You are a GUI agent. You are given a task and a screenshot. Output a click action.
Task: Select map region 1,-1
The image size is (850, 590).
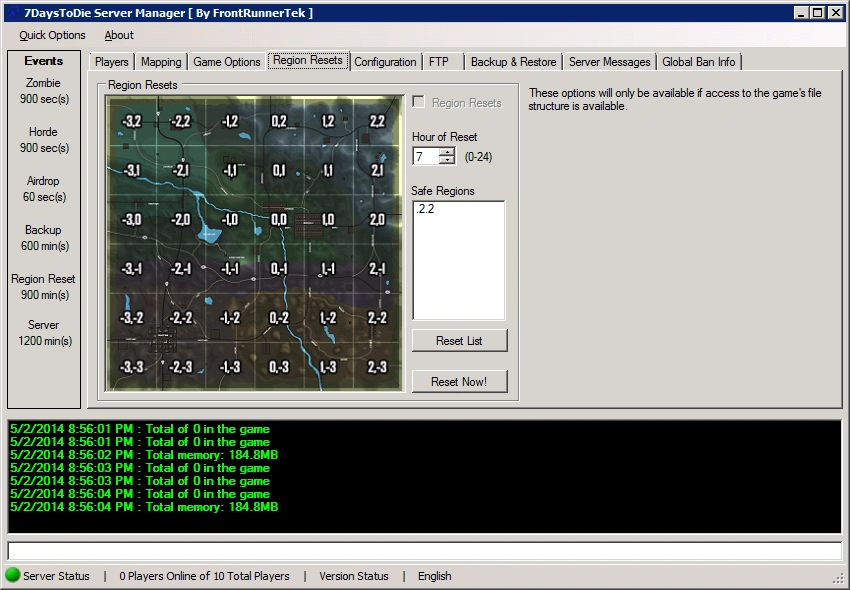328,269
